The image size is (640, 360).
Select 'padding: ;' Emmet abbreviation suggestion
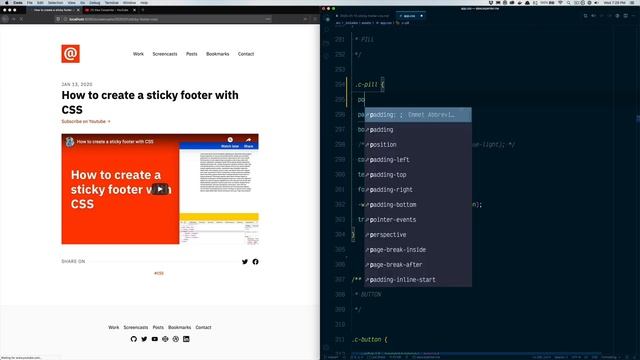(x=418, y=115)
